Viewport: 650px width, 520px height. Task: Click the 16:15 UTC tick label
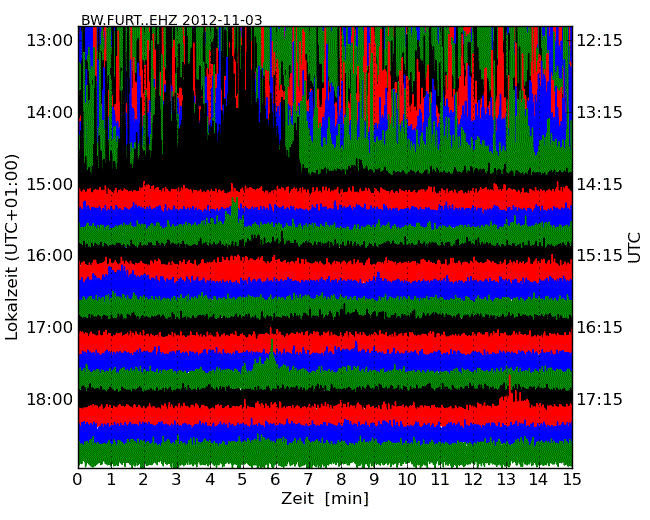point(600,328)
